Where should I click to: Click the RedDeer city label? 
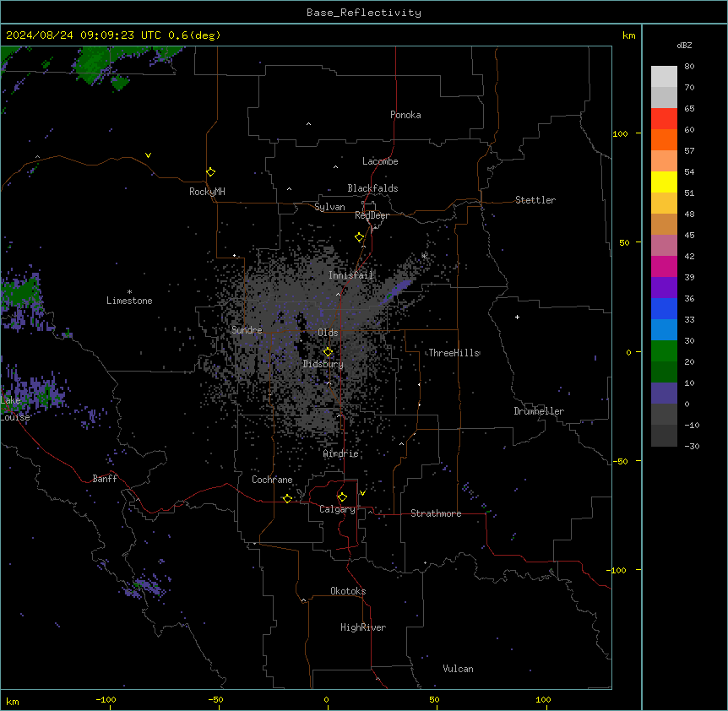(x=372, y=215)
